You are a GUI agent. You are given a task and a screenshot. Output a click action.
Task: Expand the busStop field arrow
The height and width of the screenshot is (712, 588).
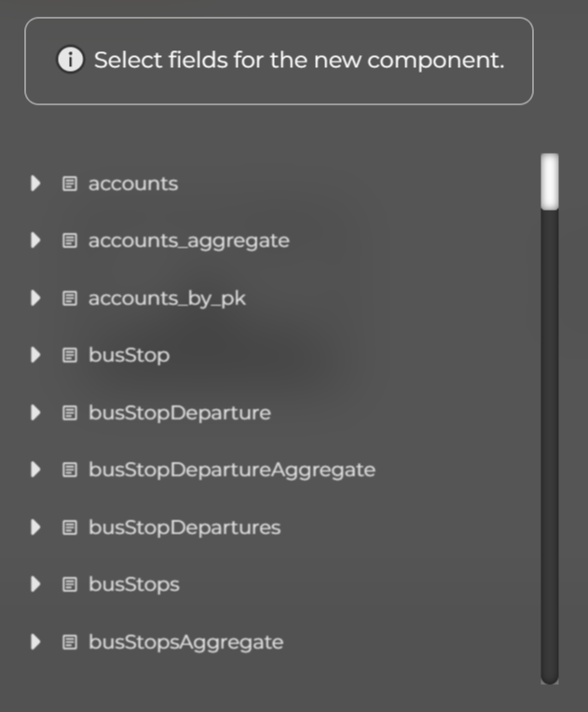35,355
